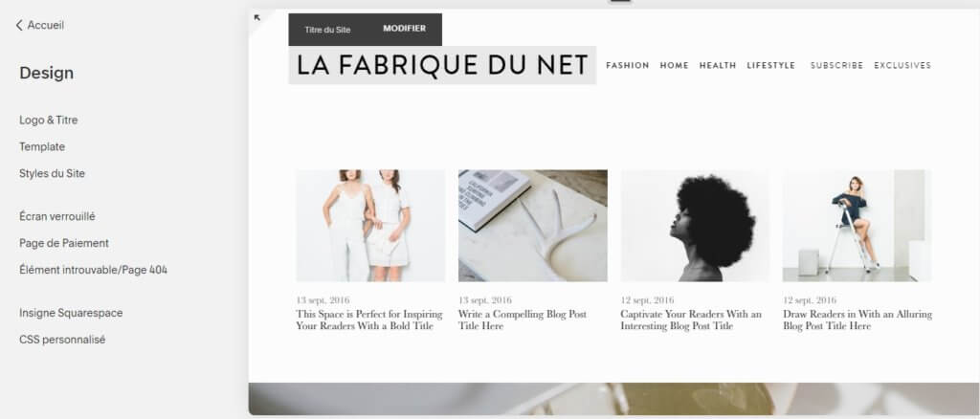Select Styles du Site
This screenshot has width=980, height=419.
tap(52, 173)
